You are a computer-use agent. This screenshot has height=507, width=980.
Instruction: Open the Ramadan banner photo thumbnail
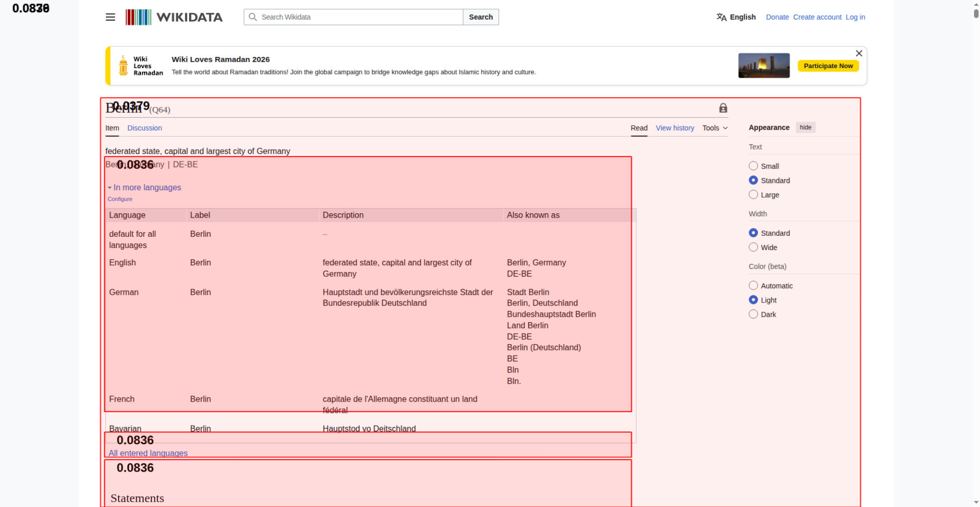(763, 66)
